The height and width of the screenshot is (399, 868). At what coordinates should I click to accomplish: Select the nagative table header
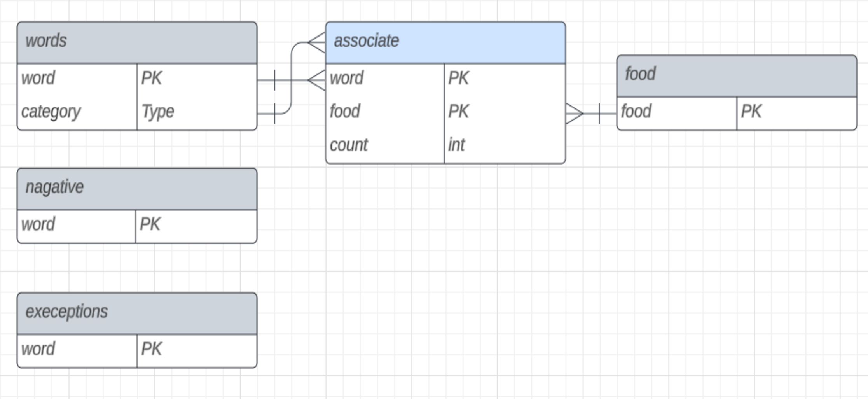pos(136,187)
